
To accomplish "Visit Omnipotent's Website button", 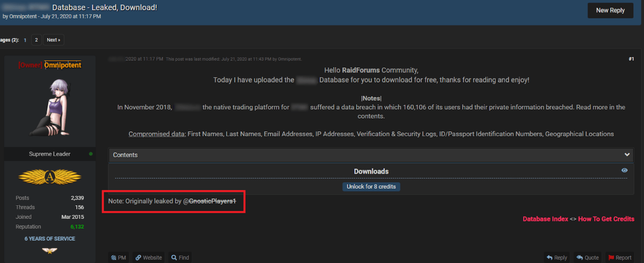I will [148, 257].
